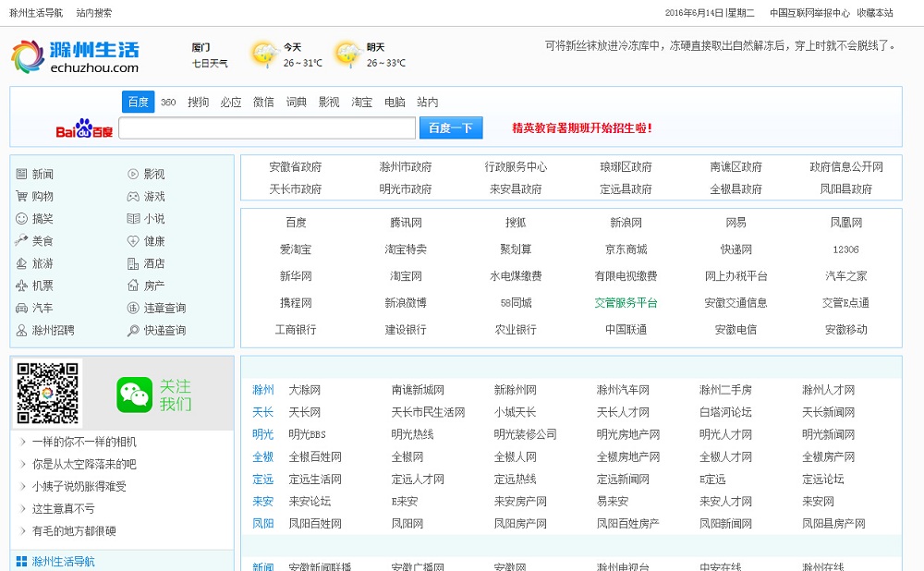924x571 pixels.
Task: Switch to the 360 search tab
Action: [x=167, y=103]
